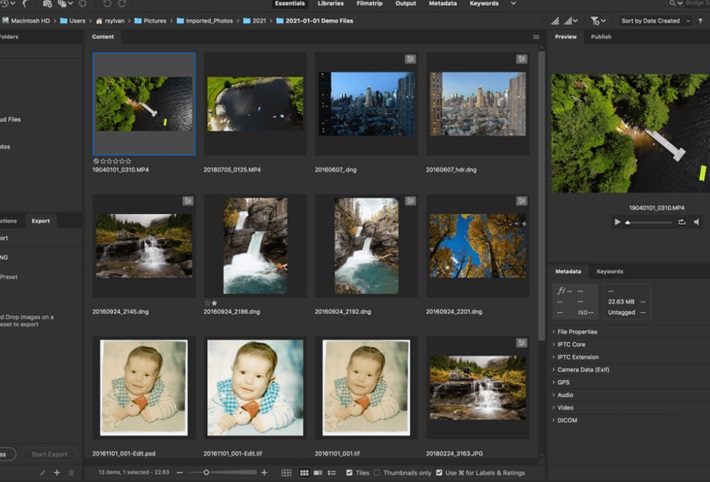Screen dimensions: 710x482
Task: Decrease thumbnail size minus button
Action: click(180, 472)
